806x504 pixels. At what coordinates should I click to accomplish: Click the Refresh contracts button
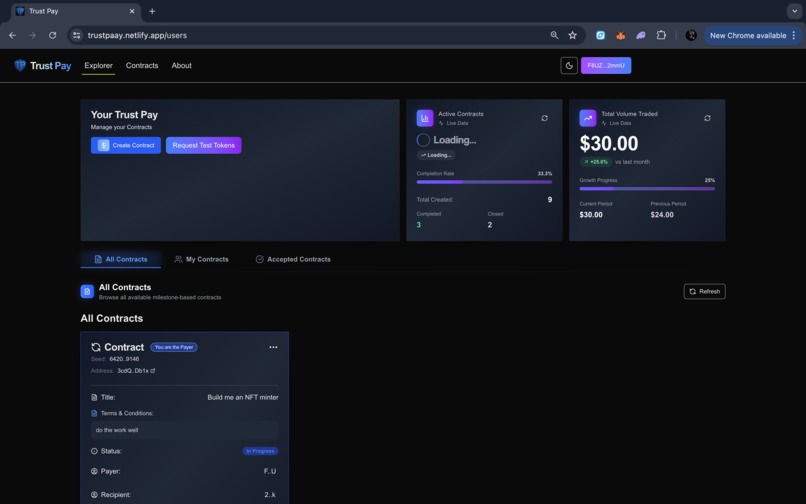(705, 291)
